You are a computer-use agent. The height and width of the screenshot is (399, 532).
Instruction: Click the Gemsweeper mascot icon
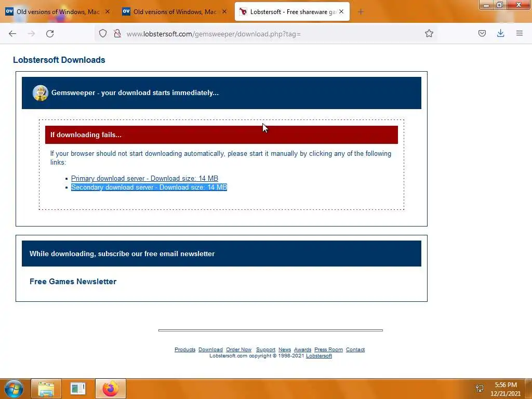coord(40,93)
